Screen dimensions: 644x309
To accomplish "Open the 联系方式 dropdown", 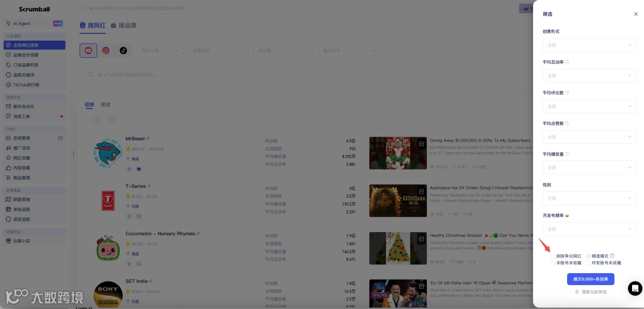I will click(350, 51).
